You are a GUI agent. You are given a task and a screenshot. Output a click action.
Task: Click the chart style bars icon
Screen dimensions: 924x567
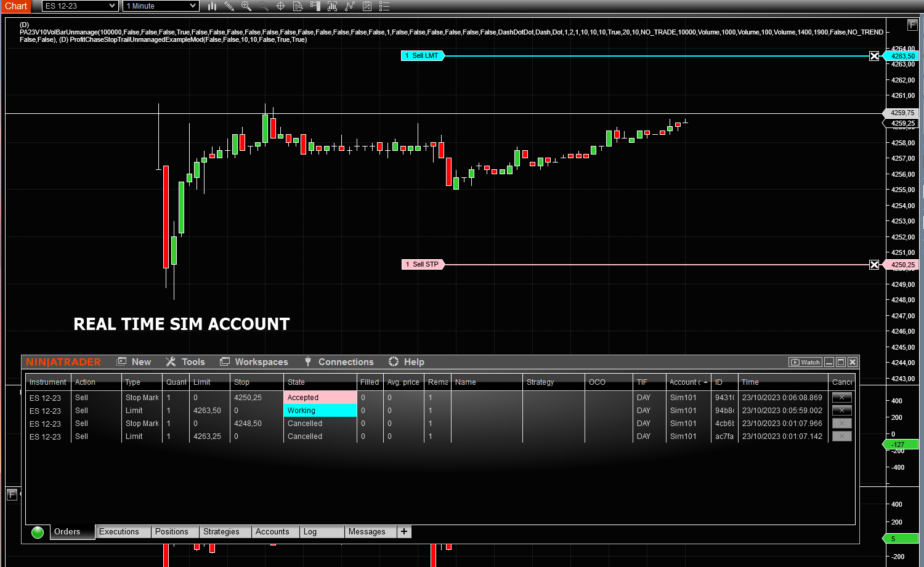(212, 6)
